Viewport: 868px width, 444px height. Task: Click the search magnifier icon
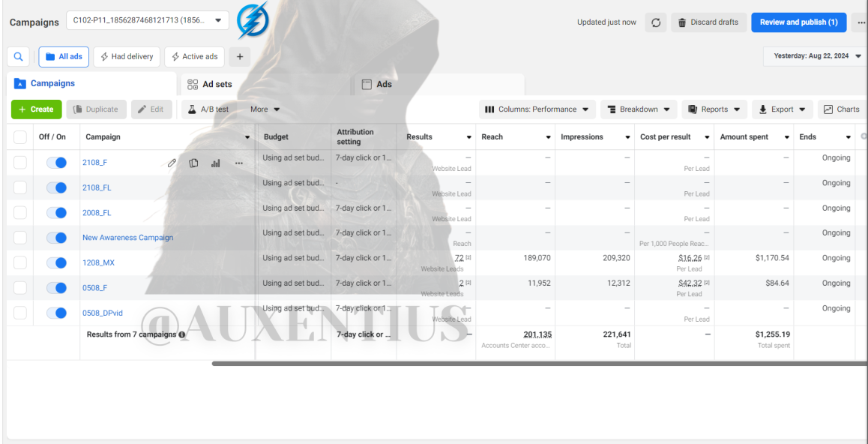(x=18, y=56)
